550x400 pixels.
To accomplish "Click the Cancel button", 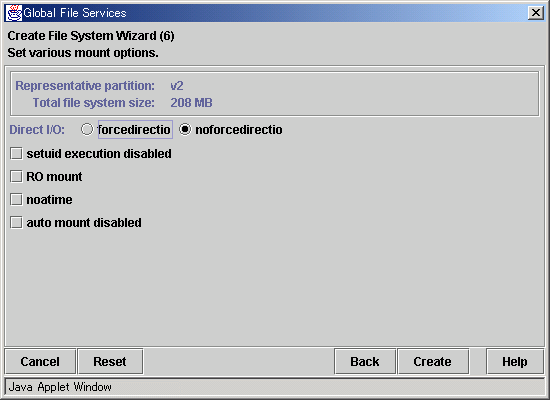I will click(40, 361).
